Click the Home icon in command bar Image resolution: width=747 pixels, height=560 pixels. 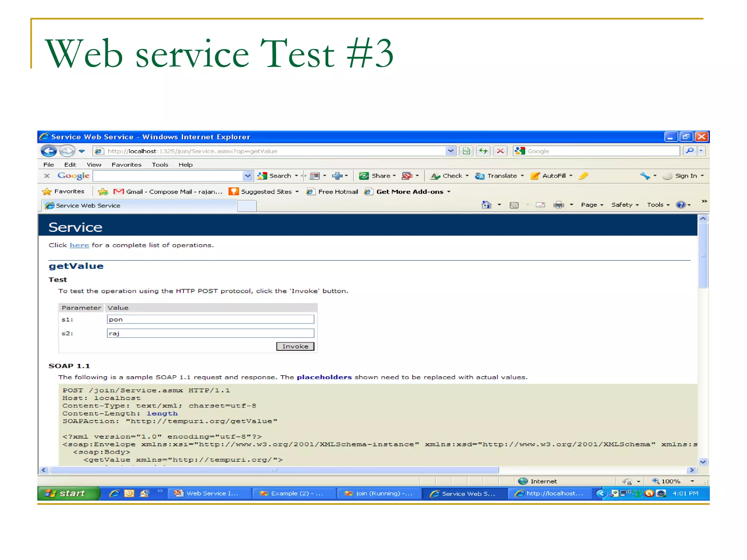[487, 205]
